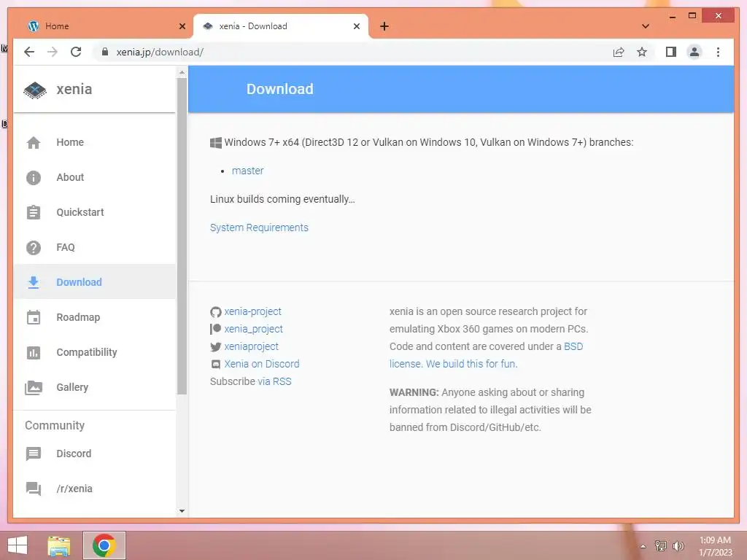Click the Download arrow icon in sidebar
This screenshot has height=560, width=747.
click(x=34, y=282)
